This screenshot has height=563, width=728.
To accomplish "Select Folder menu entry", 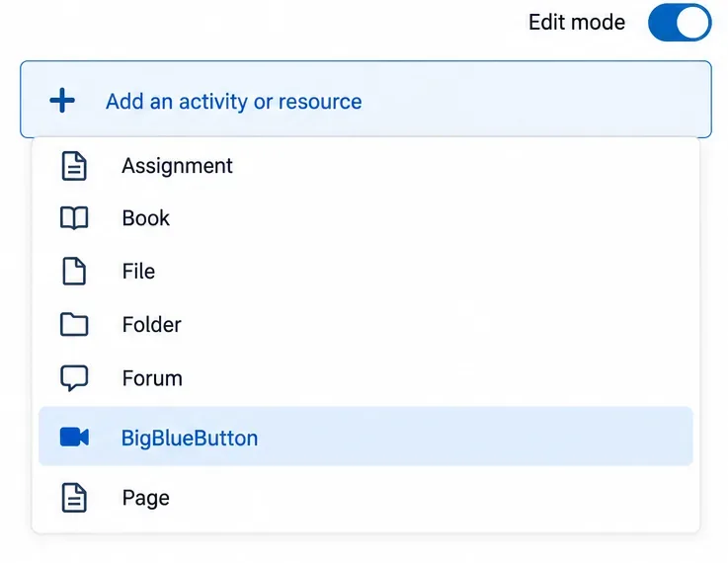I will (x=365, y=324).
